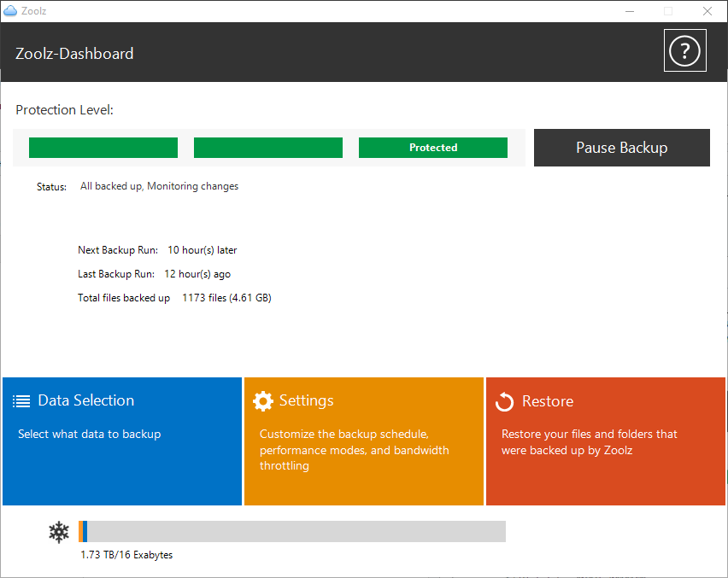Image resolution: width=728 pixels, height=578 pixels.
Task: Minimize the Zoolz window
Action: coord(630,11)
